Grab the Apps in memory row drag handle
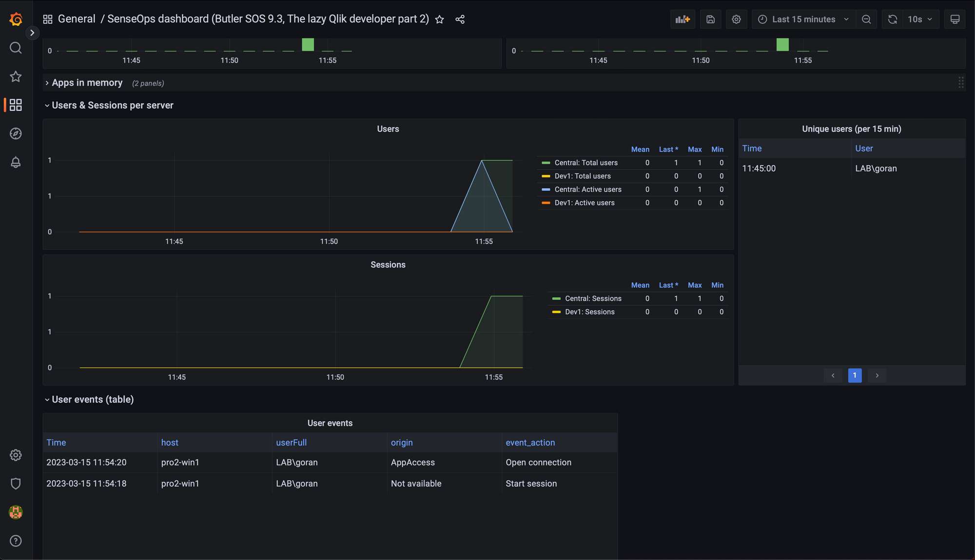Screen dimensions: 975x560 [x=960, y=82]
